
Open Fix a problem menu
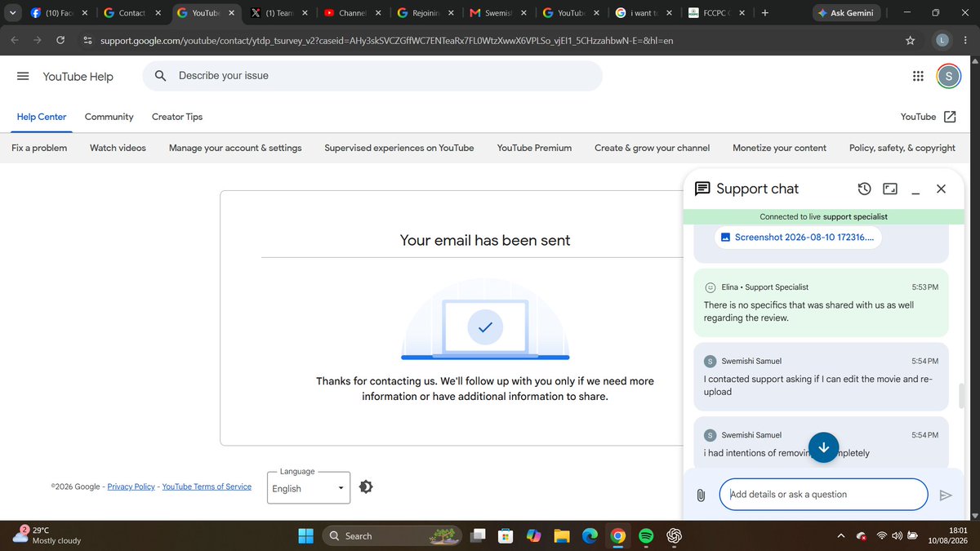pyautogui.click(x=39, y=148)
